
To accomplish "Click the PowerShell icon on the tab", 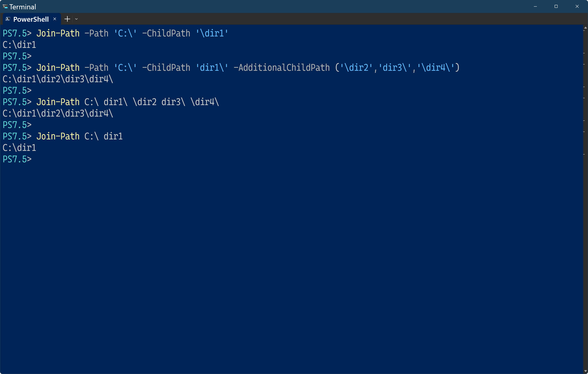I will coord(8,19).
